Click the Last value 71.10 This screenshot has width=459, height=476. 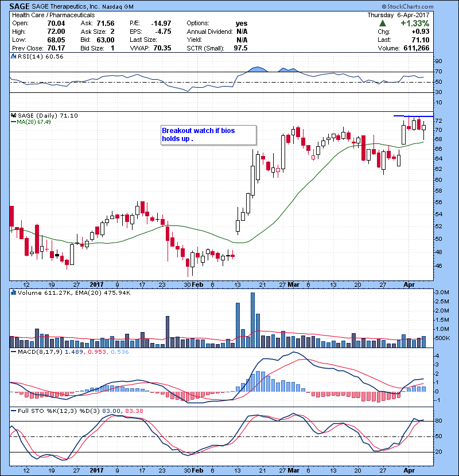click(421, 40)
